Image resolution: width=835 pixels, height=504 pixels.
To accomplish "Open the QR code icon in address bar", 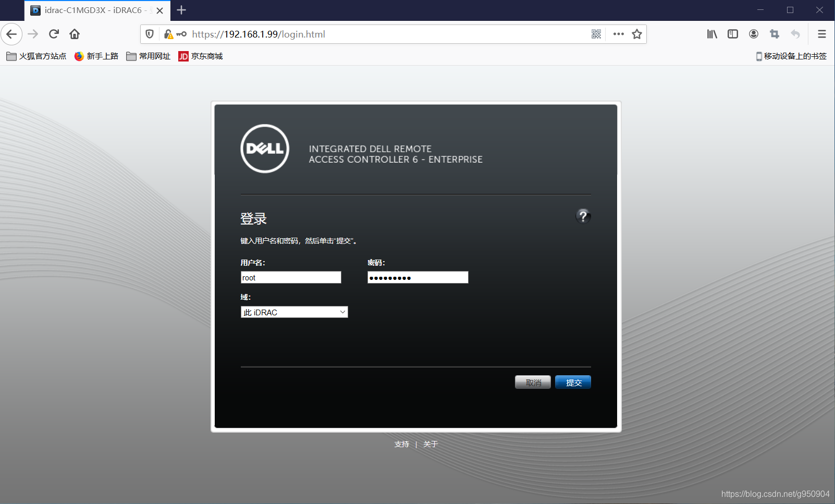I will coord(596,34).
